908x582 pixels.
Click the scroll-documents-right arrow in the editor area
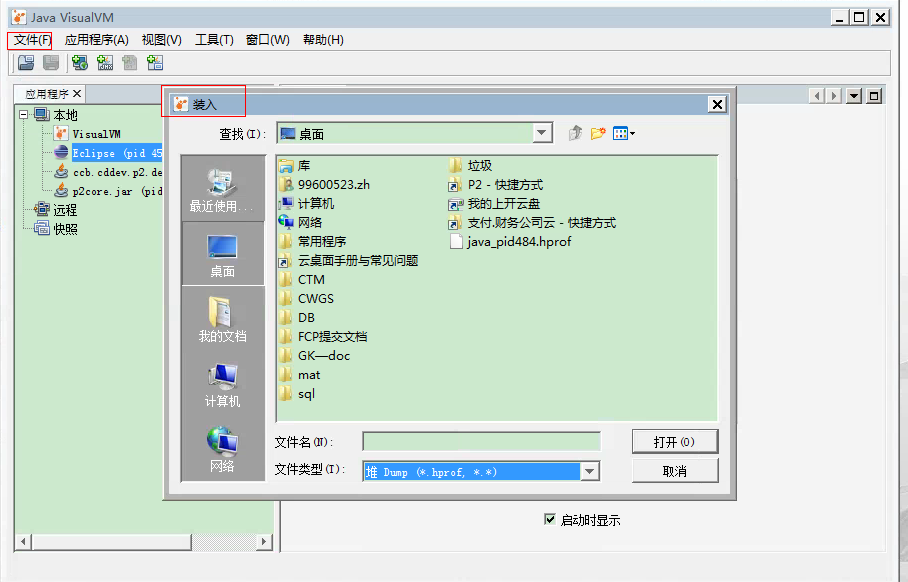(834, 96)
